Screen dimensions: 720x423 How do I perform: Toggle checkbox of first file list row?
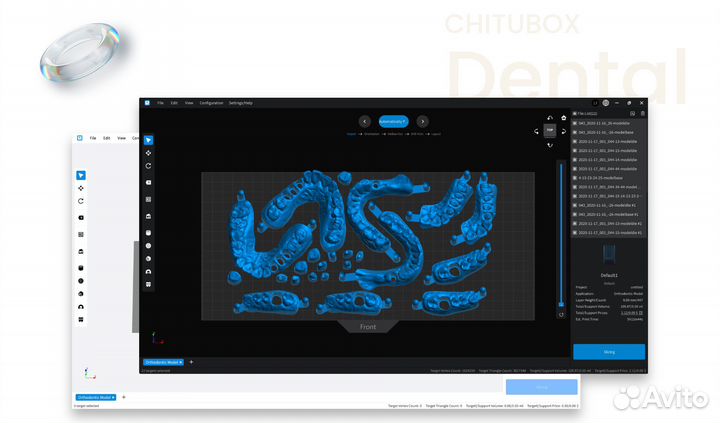point(574,123)
